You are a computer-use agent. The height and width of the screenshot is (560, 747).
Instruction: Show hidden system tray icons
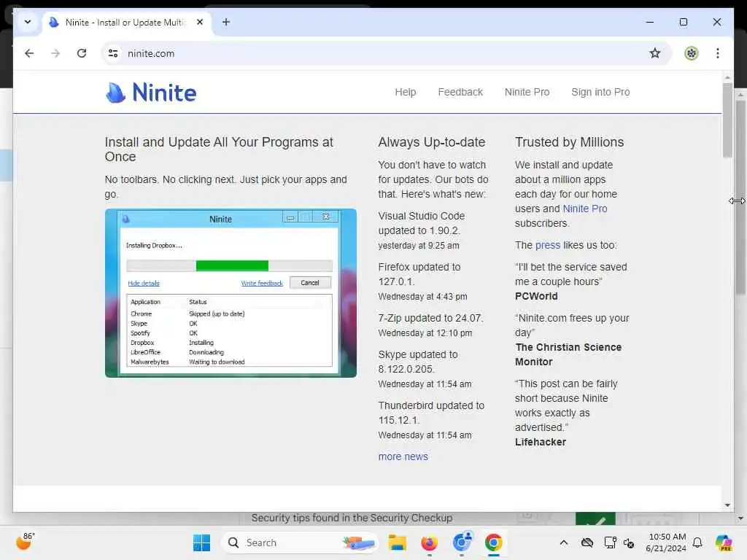pos(564,542)
